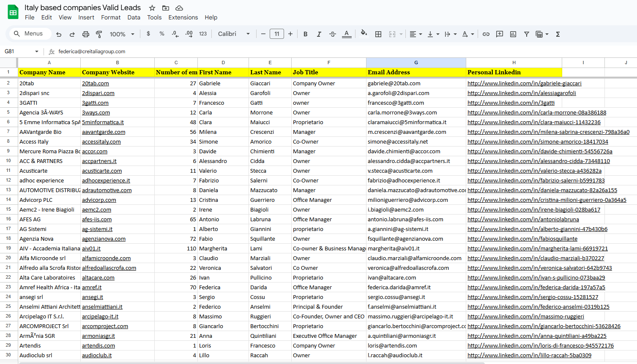This screenshot has height=364, width=637.
Task: Select the Email Address header cell
Action: (416, 72)
